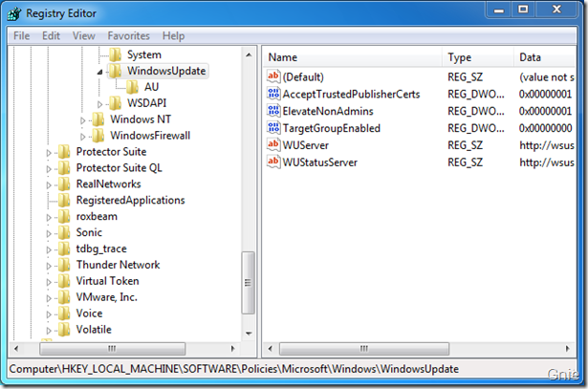Screen dimensions: 588x389
Task: Click the System folder icon
Action: click(x=116, y=54)
